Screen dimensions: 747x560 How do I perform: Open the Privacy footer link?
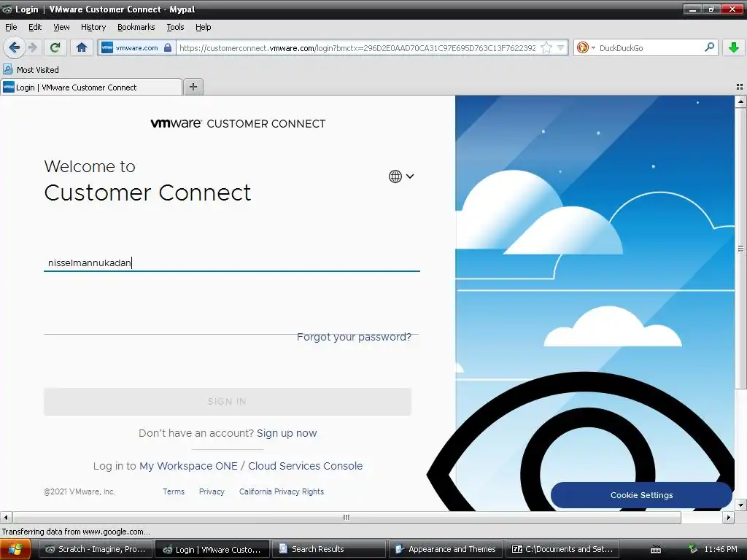(x=212, y=491)
